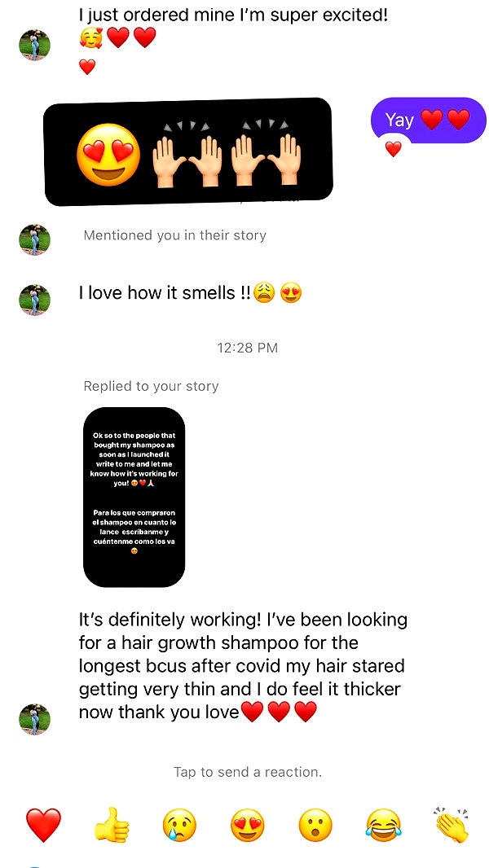Tap the black emoji story mention card
Image resolution: width=489 pixels, height=868 pixels.
click(188, 151)
